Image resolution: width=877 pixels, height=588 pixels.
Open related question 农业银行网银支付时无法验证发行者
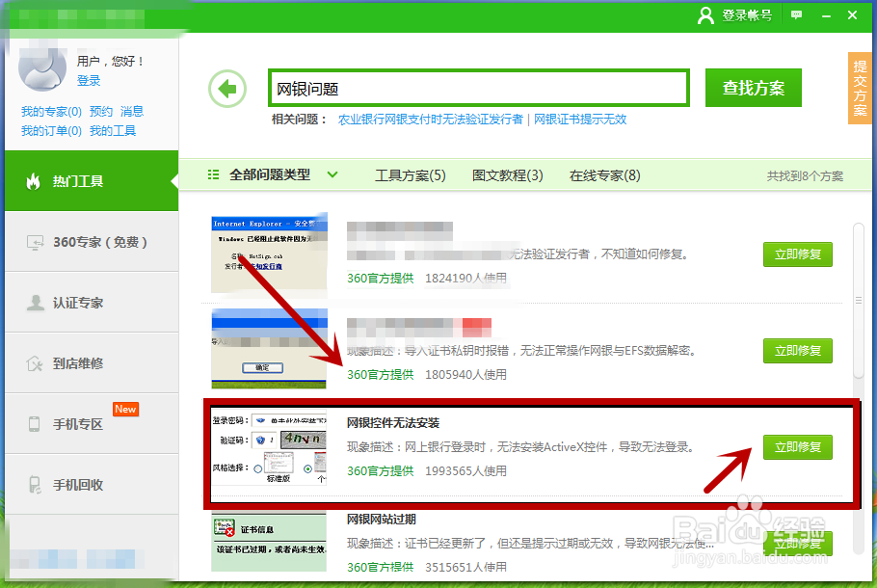[430, 120]
